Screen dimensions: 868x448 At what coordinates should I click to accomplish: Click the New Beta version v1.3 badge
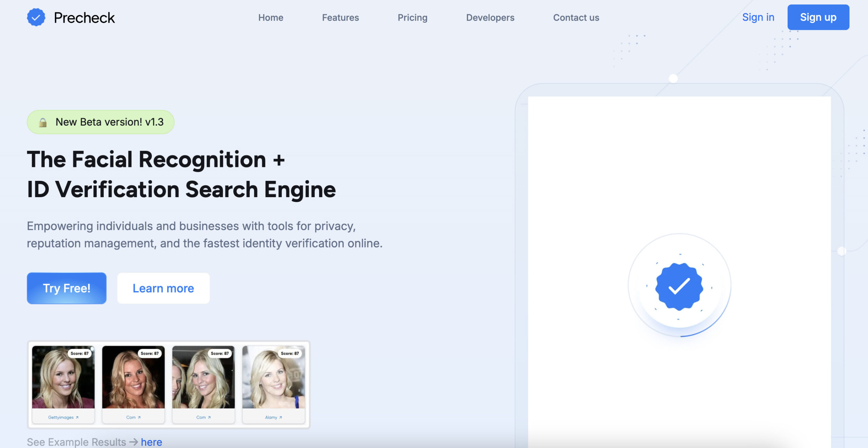pos(109,122)
